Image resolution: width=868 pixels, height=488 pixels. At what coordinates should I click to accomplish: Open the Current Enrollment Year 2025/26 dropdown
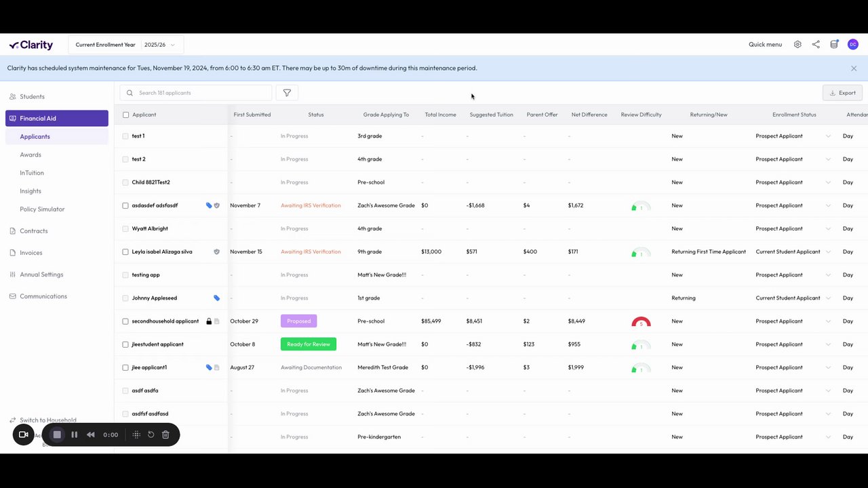click(x=125, y=45)
